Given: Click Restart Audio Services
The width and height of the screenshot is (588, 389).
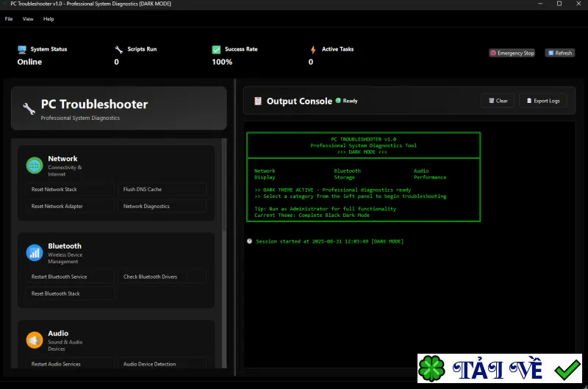Looking at the screenshot, I should click(70, 363).
